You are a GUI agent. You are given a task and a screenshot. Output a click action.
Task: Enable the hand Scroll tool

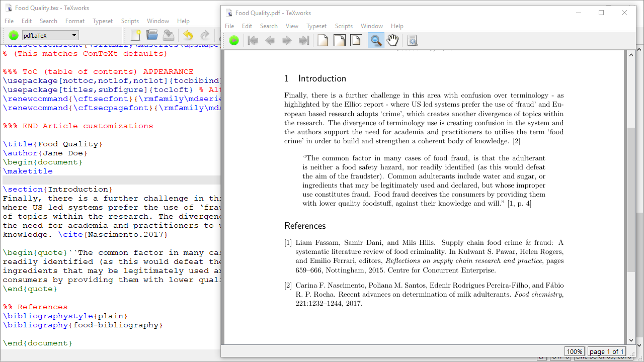(392, 41)
